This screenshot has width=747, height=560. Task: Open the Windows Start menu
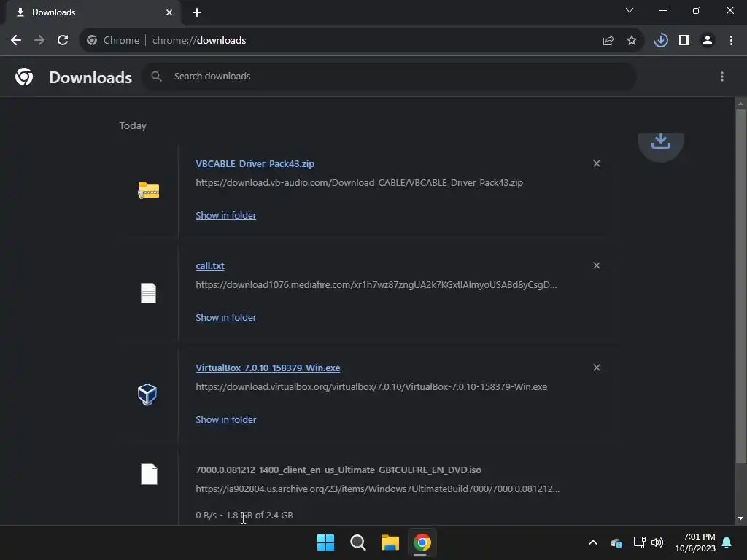point(326,542)
